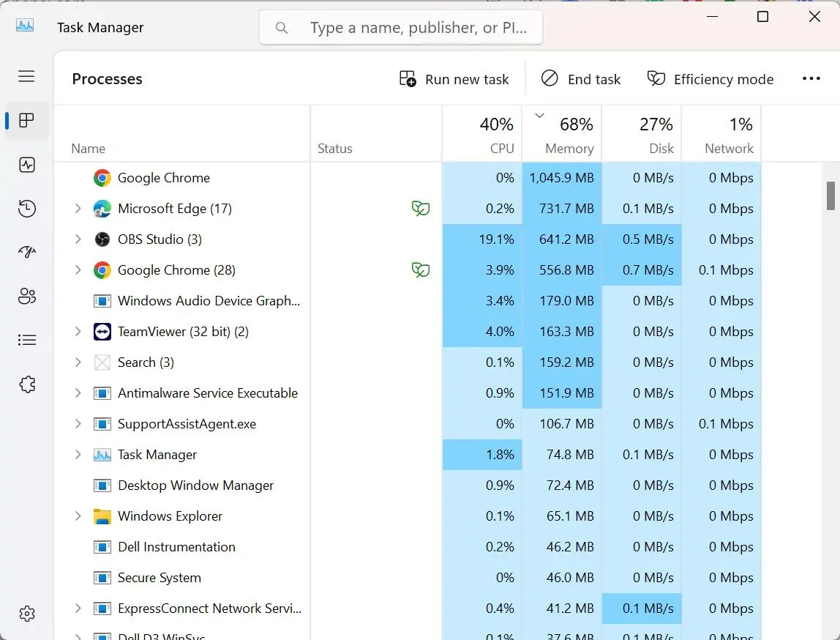Toggle Efficiency mode button
The height and width of the screenshot is (640, 840).
[710, 79]
